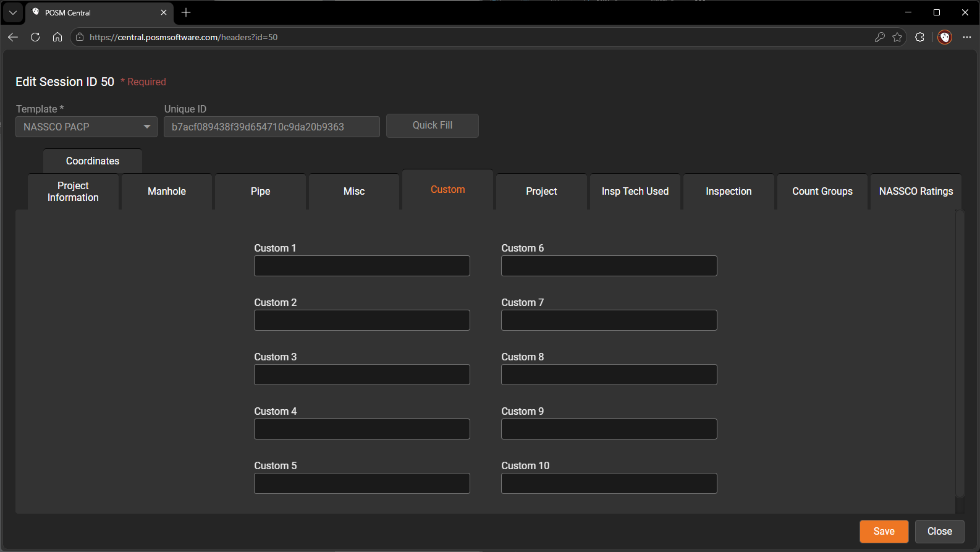Reload the current page
Viewport: 980px width, 552px height.
(35, 37)
